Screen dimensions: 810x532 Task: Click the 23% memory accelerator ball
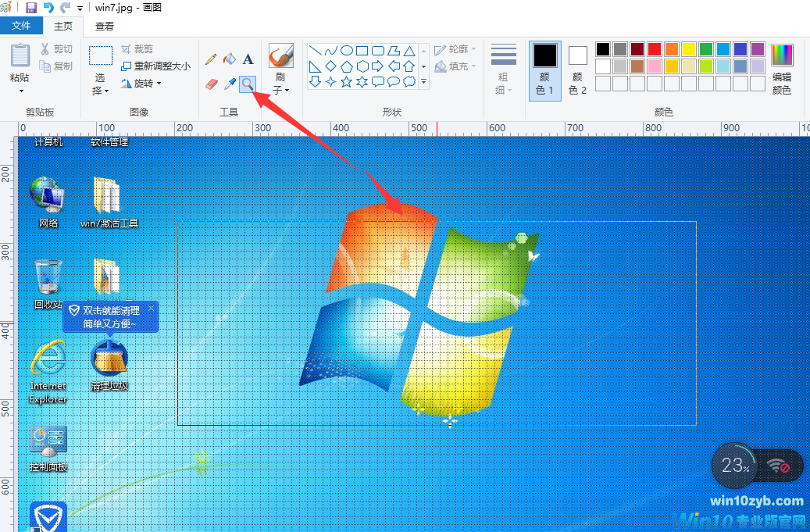[734, 466]
